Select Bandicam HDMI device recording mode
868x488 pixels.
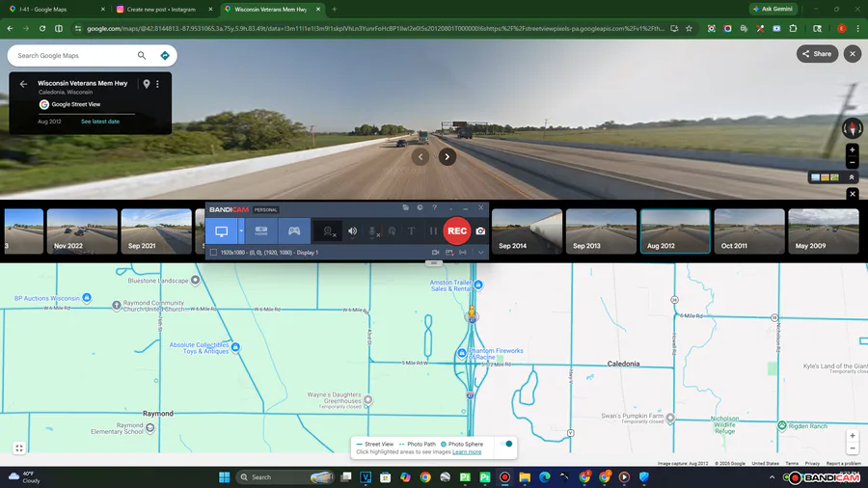point(261,231)
